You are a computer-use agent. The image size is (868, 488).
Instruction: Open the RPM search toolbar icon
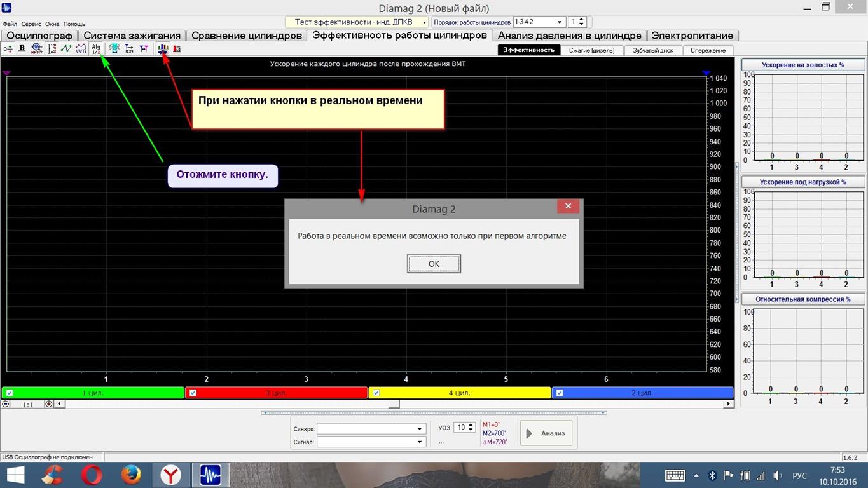pyautogui.click(x=36, y=49)
